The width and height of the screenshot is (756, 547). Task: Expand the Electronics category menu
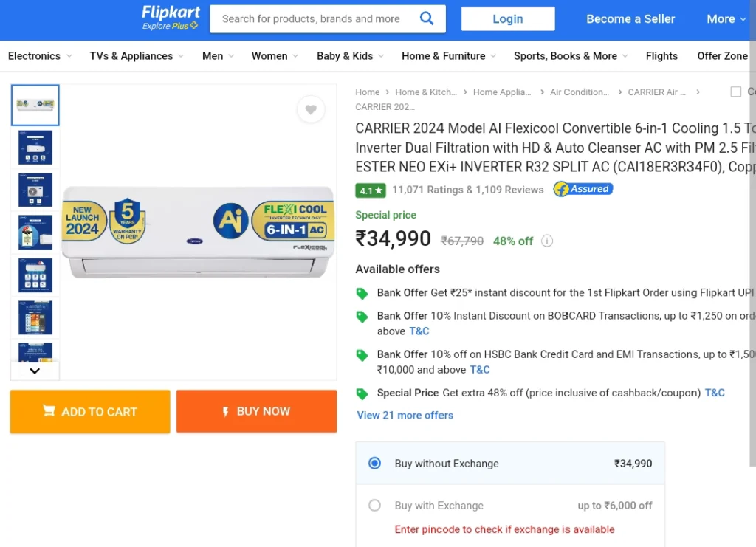click(40, 56)
